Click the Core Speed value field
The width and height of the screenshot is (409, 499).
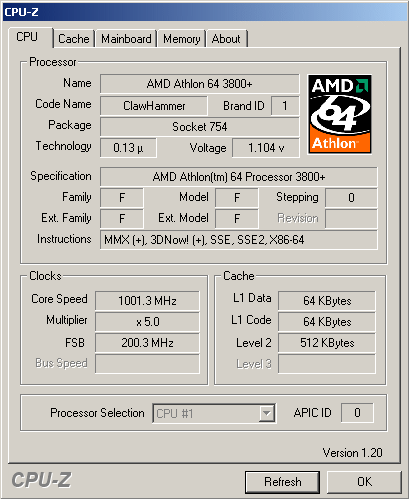[147, 301]
